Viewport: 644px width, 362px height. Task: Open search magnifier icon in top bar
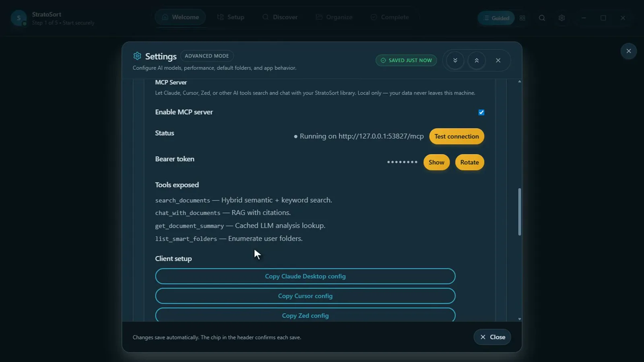pos(542,18)
